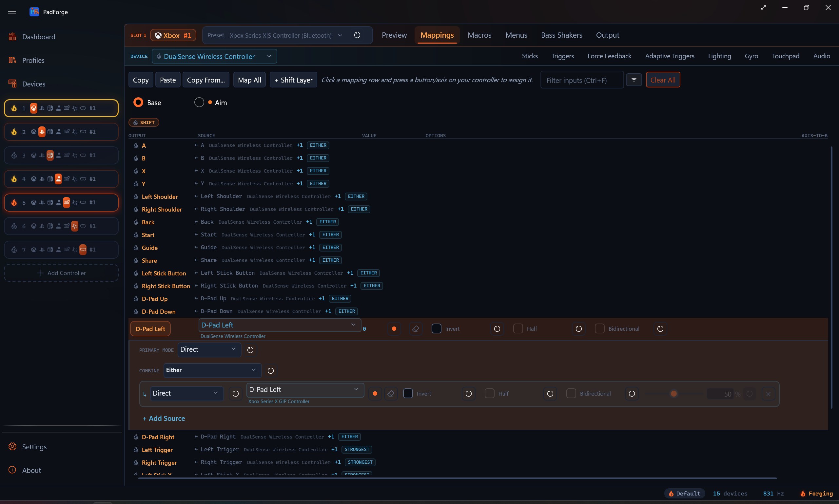
Task: Toggle Invert in D-Pad Left row
Action: click(436, 329)
